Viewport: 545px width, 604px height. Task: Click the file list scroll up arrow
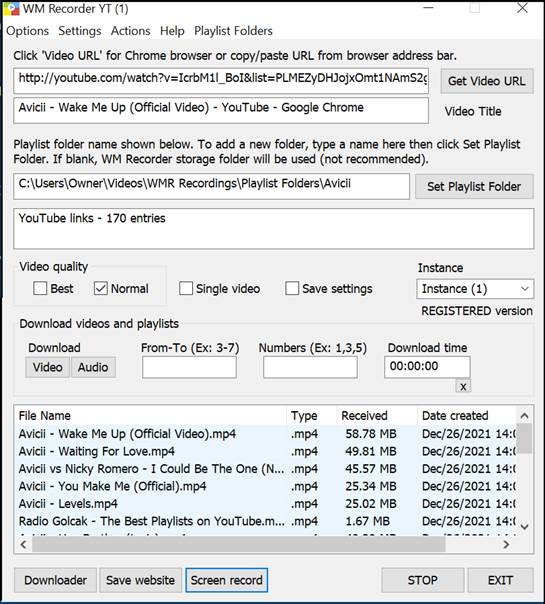click(x=524, y=416)
